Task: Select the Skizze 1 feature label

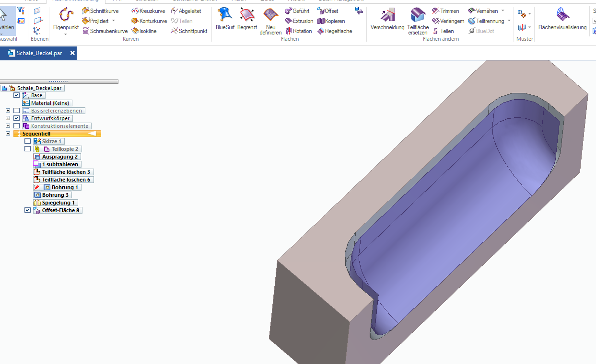Action: click(52, 141)
